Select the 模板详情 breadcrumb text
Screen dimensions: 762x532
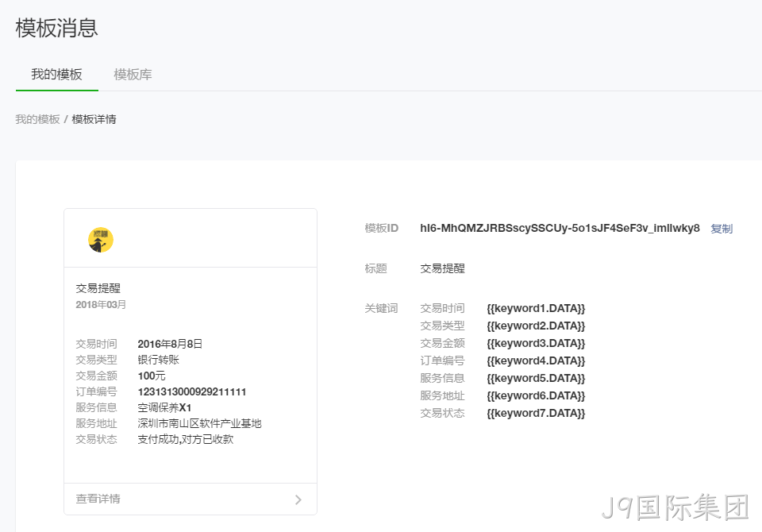pyautogui.click(x=94, y=119)
